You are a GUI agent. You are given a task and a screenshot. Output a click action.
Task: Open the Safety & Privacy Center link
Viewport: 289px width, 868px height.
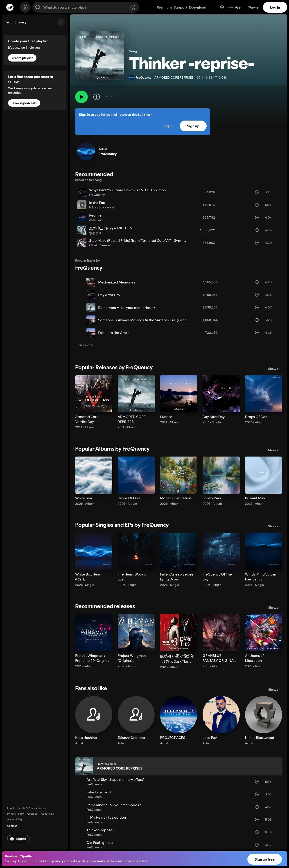point(32,808)
